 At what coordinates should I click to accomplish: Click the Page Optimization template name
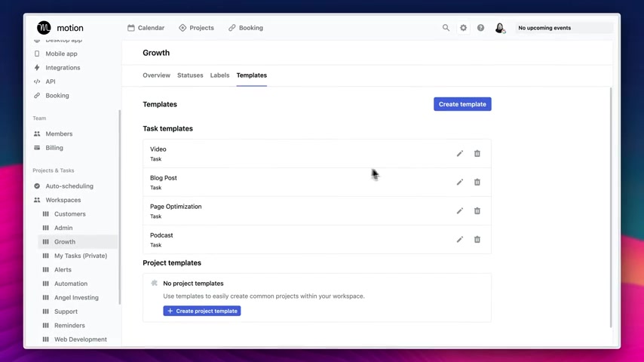176,207
